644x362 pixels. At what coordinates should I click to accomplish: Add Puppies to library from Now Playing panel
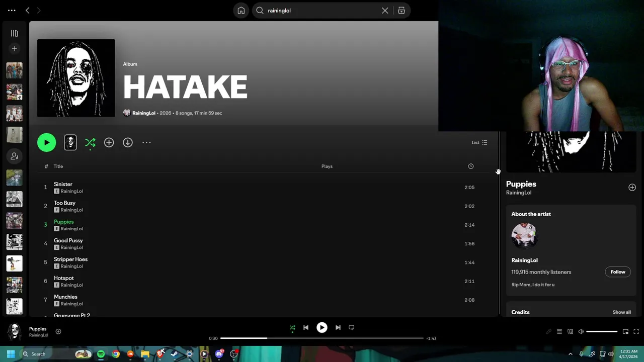(x=632, y=187)
